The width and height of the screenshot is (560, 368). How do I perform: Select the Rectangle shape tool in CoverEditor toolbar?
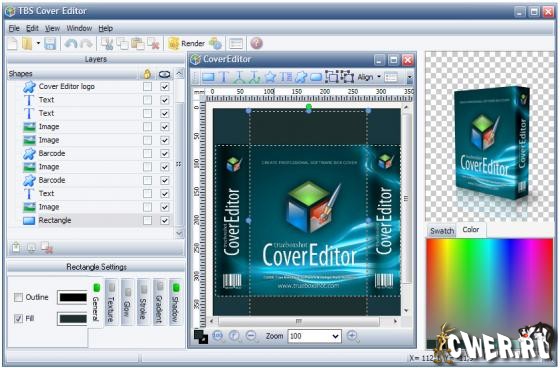(209, 77)
